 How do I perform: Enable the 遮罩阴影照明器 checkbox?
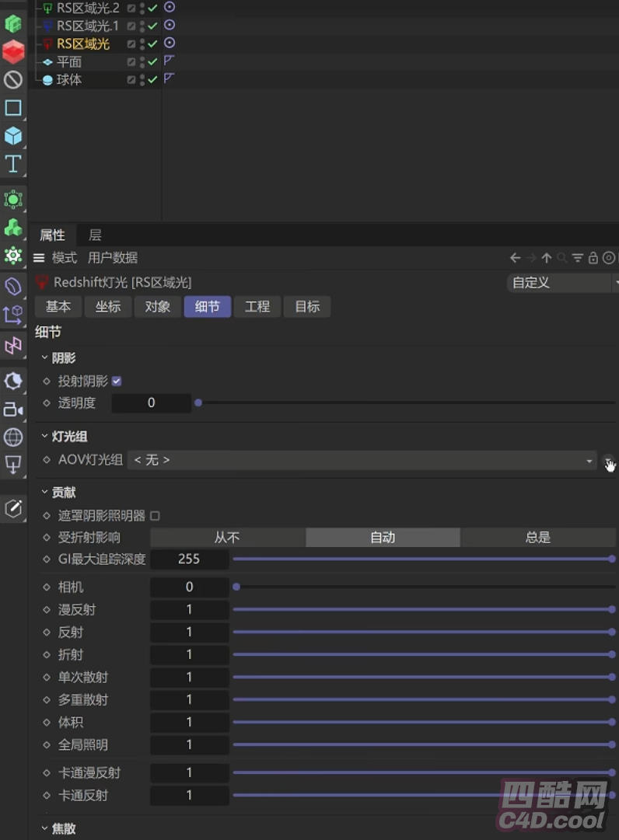coord(155,516)
